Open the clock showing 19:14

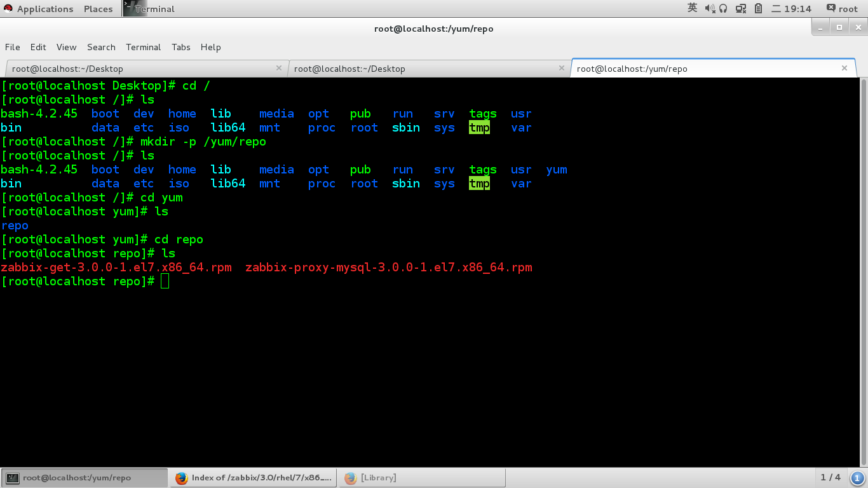coord(792,9)
